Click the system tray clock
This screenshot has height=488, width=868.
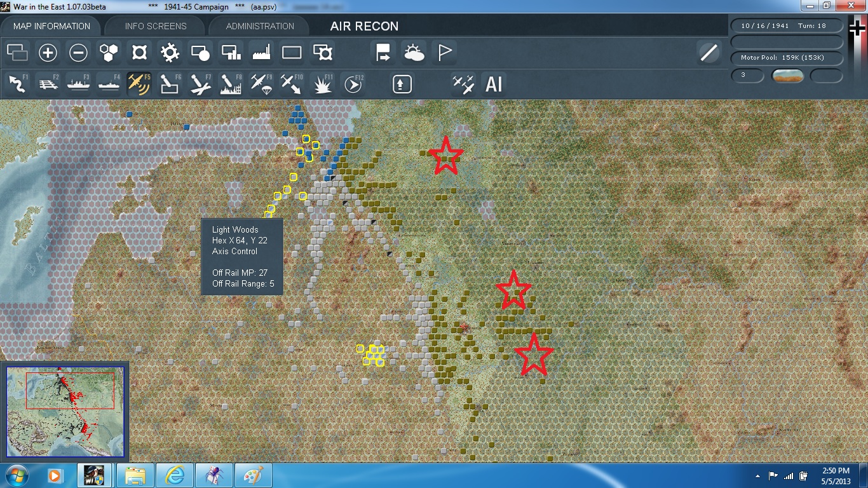coord(836,475)
